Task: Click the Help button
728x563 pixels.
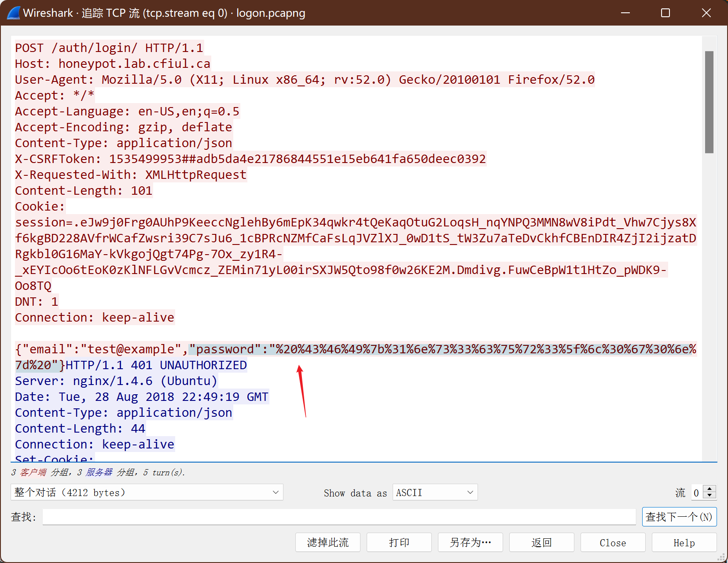Action: point(684,542)
